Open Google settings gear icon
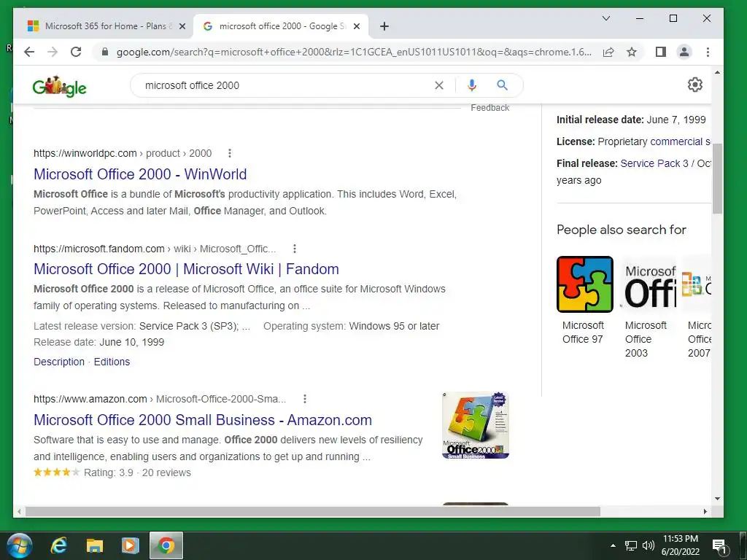This screenshot has width=747, height=560. point(695,85)
